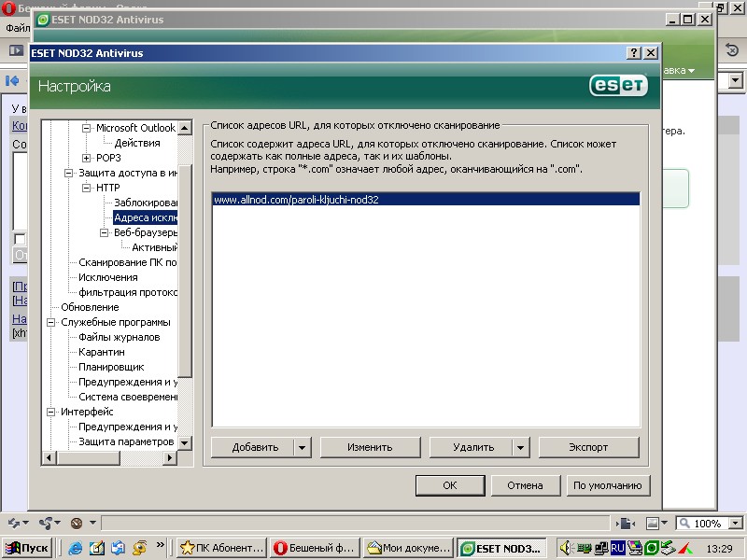Launch Internet Explorer from the quick launch bar
This screenshot has height=560, width=747.
(x=75, y=548)
